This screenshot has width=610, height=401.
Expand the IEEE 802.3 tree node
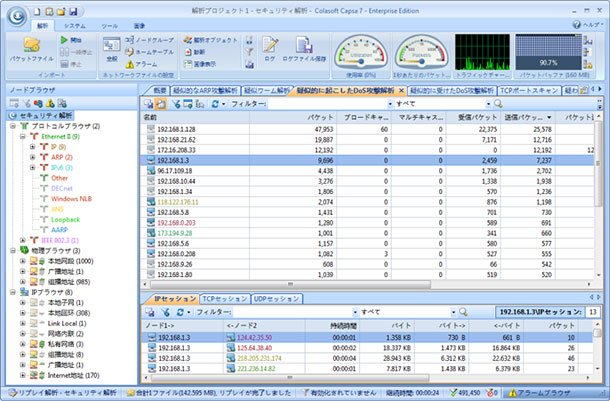tap(22, 240)
